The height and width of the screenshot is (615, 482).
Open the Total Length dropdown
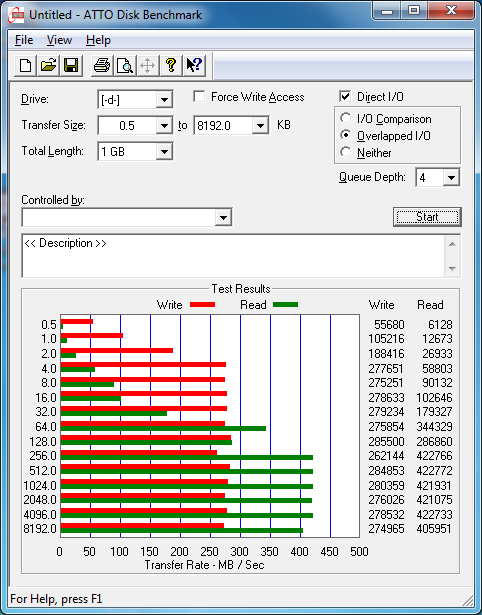[164, 151]
